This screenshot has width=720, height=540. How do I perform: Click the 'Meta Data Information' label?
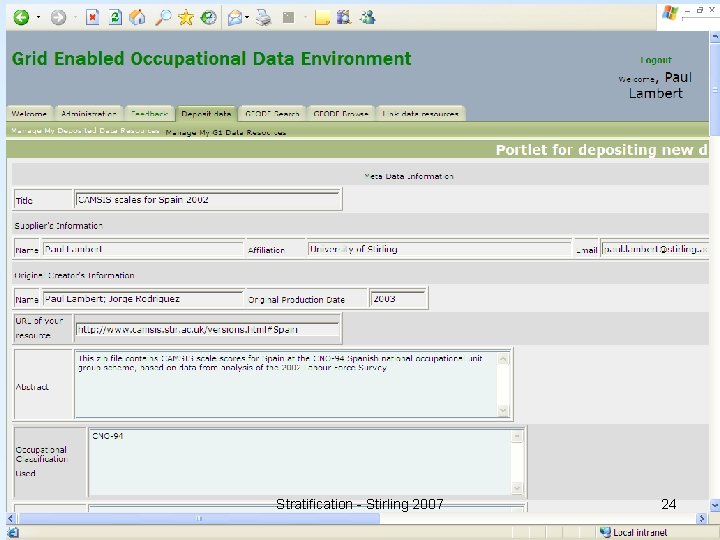click(x=409, y=176)
